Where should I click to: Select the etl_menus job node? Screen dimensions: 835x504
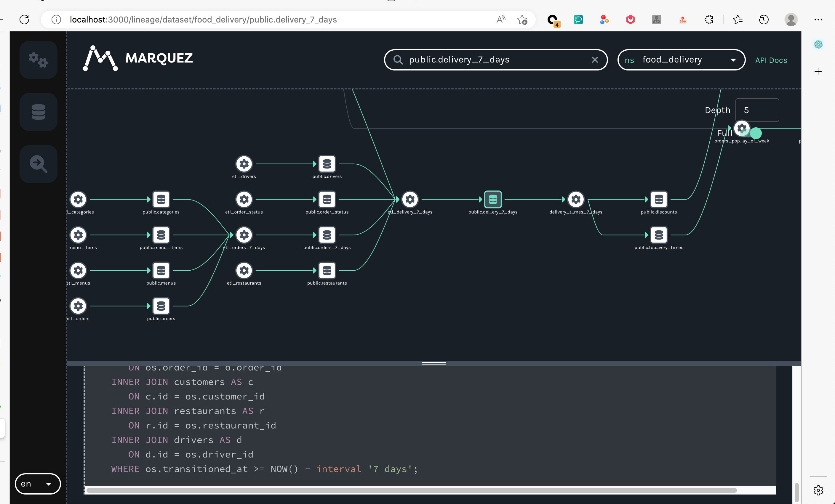click(x=78, y=271)
